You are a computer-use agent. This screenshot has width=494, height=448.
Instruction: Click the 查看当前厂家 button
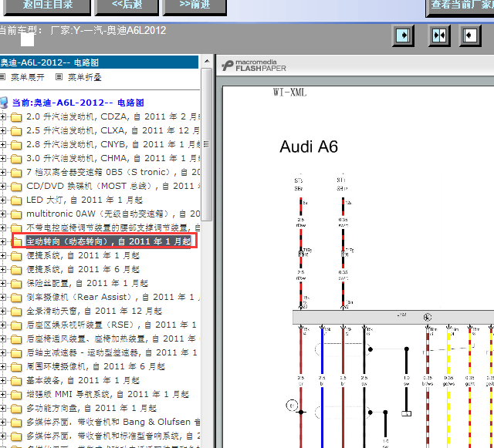click(460, 7)
